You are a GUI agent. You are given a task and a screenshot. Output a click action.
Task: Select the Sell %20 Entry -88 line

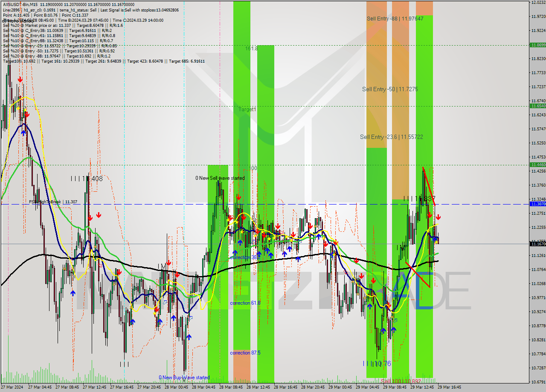pyautogui.click(x=57, y=56)
